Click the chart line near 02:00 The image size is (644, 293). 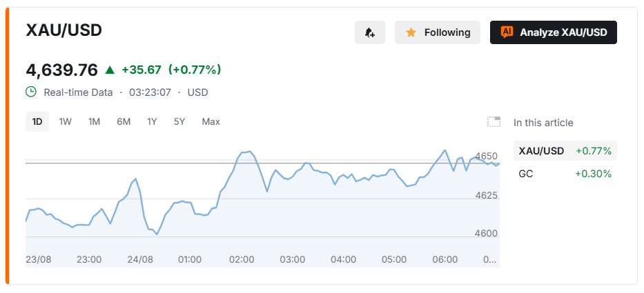(242, 152)
